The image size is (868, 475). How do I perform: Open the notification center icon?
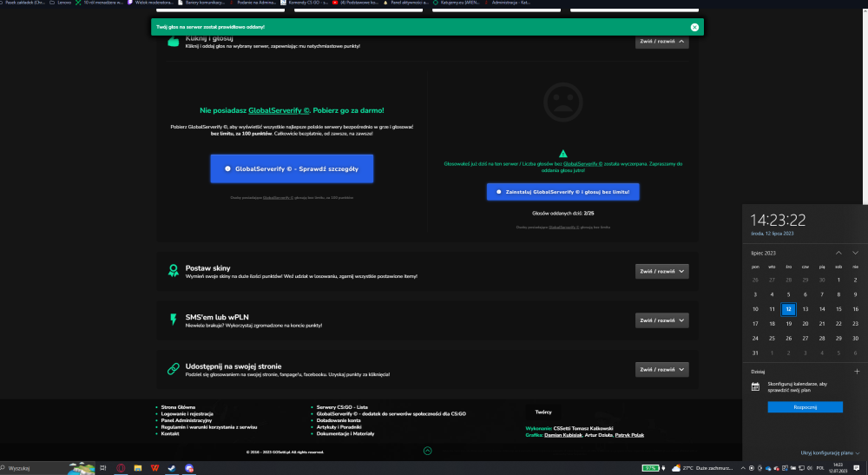click(857, 468)
